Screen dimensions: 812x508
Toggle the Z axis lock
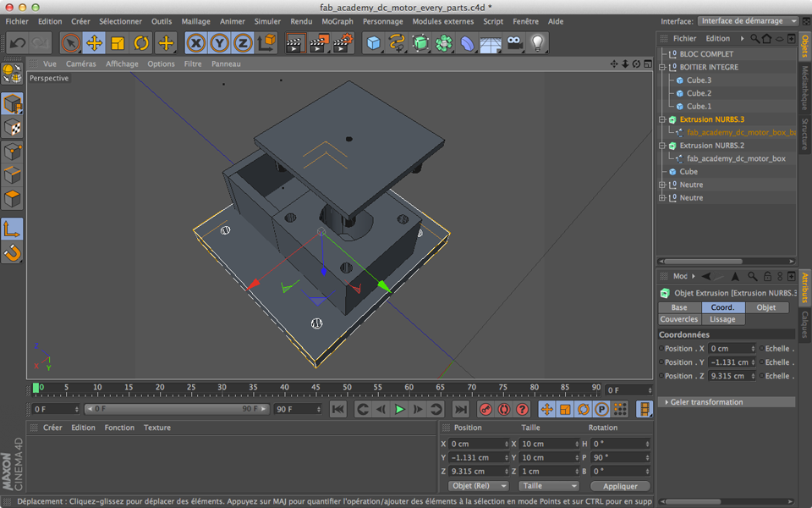(243, 42)
